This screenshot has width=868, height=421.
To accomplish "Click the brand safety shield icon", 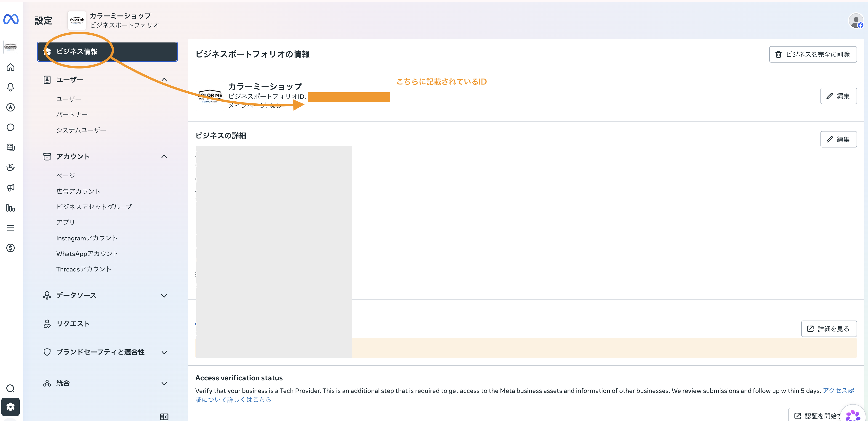I will click(x=47, y=352).
